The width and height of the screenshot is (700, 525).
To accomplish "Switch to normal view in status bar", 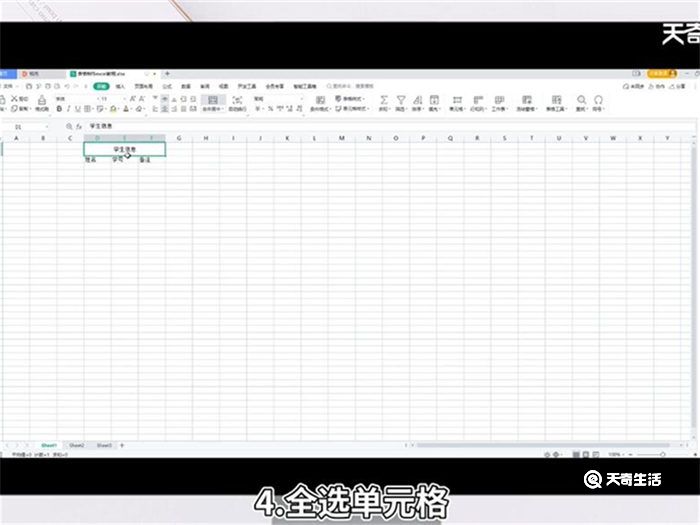I will point(576,454).
